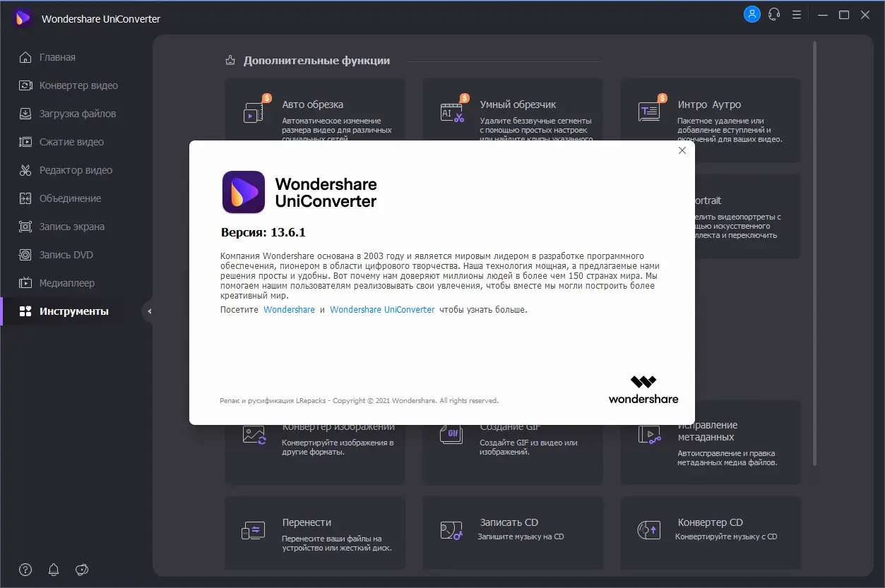
Task: Click the wondershare brand logo in dialog
Action: click(x=643, y=390)
